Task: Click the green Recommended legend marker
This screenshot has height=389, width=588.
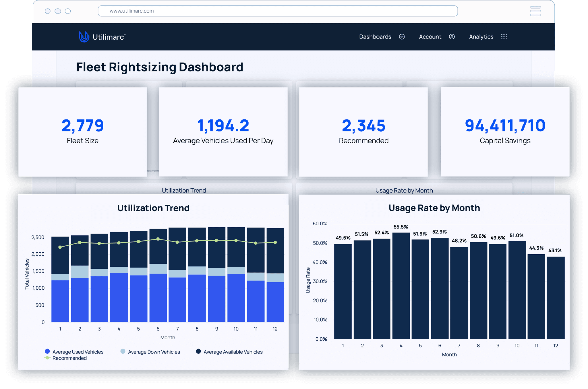Action: pyautogui.click(x=47, y=358)
